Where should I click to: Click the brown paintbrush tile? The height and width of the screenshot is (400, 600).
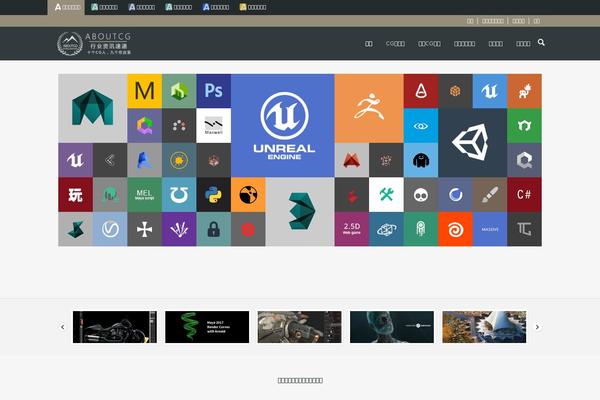click(490, 194)
